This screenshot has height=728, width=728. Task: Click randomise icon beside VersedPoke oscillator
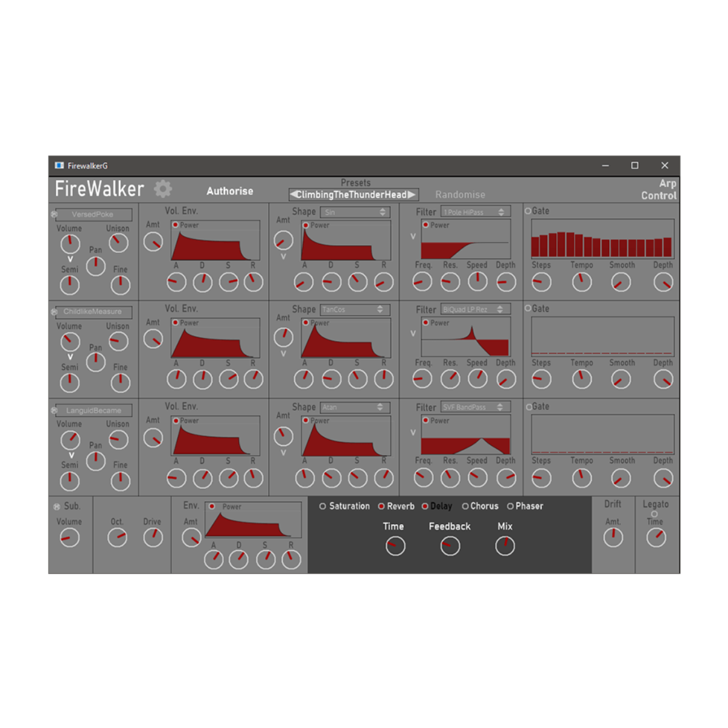pyautogui.click(x=54, y=215)
